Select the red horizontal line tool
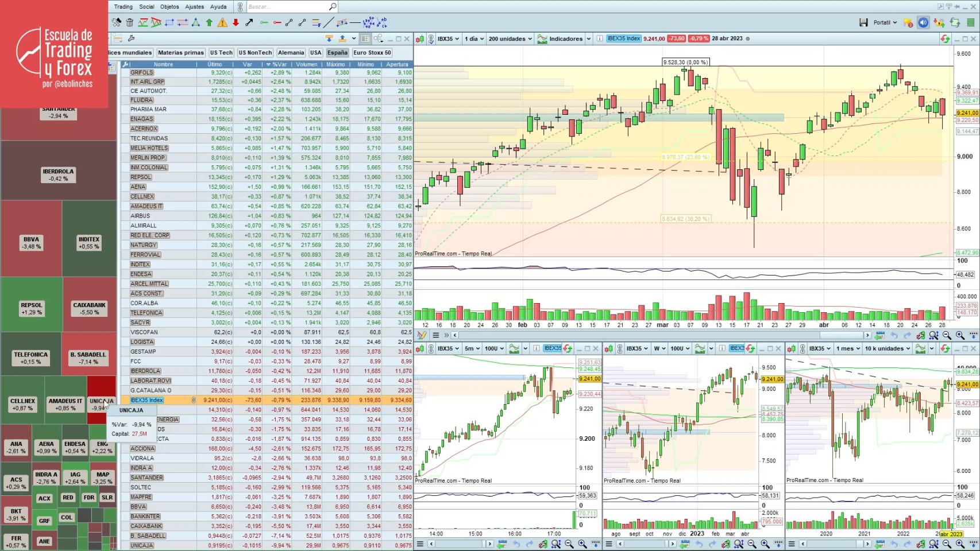This screenshot has height=551, width=980. [277, 22]
